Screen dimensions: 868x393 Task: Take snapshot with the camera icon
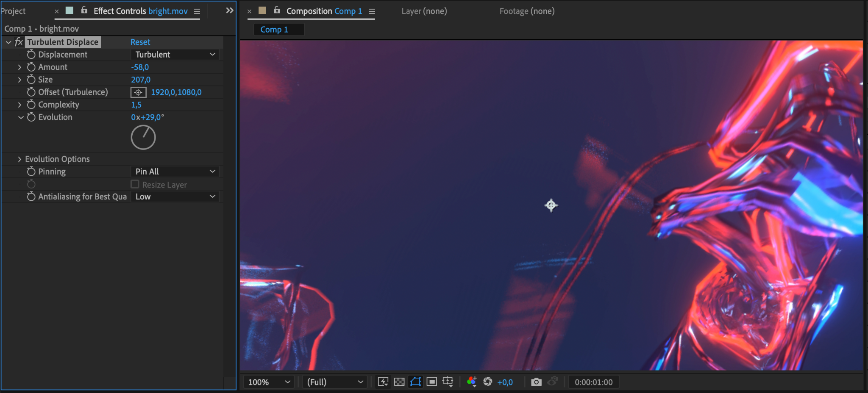click(536, 382)
